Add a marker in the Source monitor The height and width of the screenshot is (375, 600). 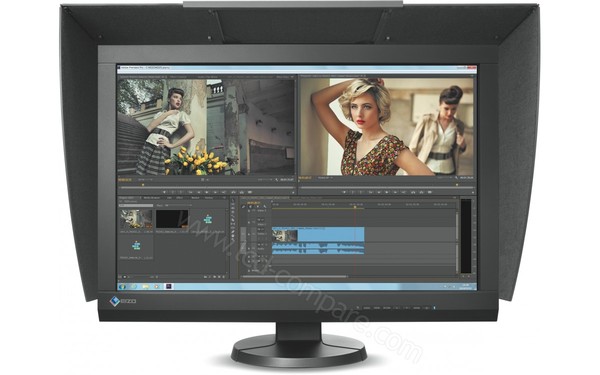coord(164,192)
